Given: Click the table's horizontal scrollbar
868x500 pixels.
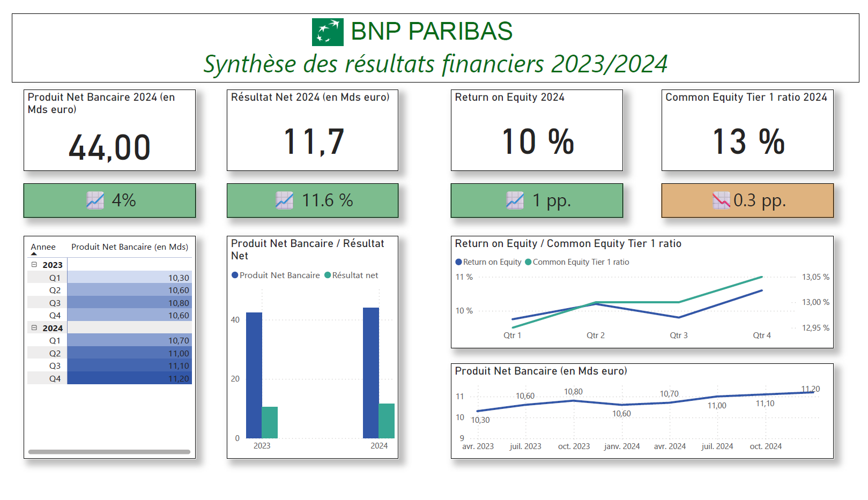Looking at the screenshot, I should point(109,452).
